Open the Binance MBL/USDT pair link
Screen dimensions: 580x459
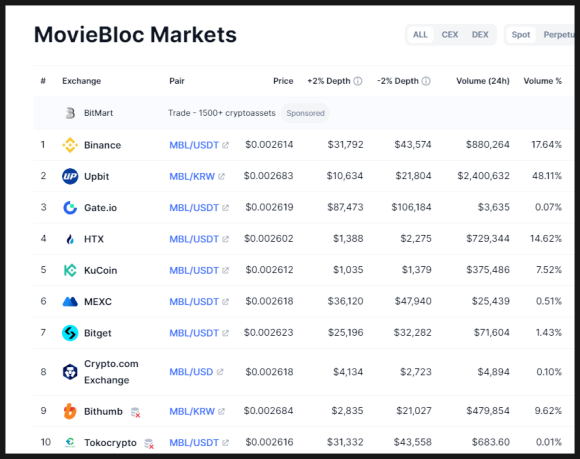click(x=194, y=145)
